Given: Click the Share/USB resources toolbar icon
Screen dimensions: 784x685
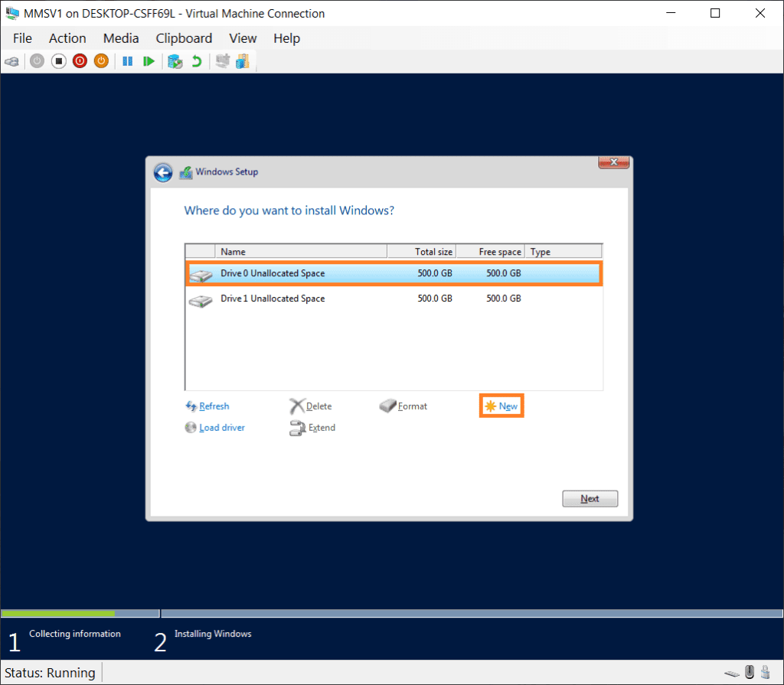Looking at the screenshot, I should tap(243, 61).
